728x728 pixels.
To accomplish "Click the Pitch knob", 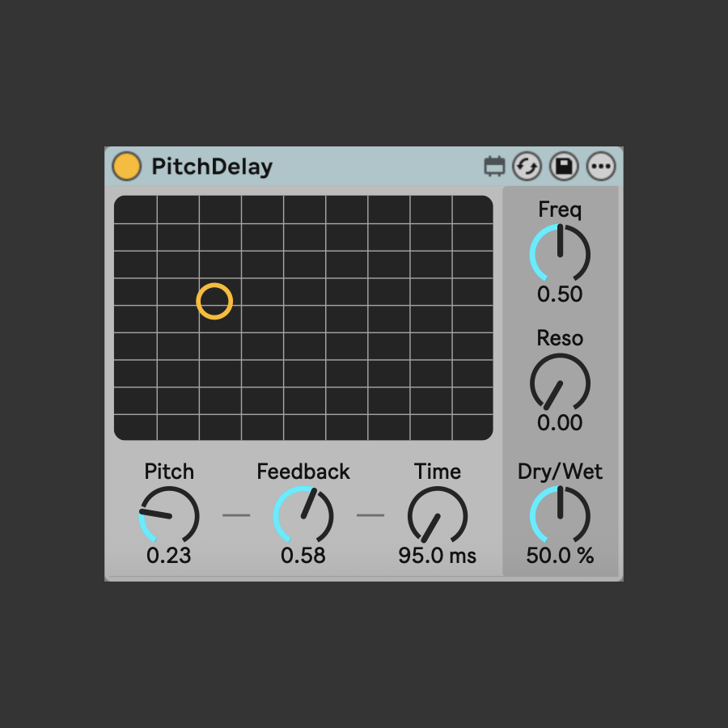I will point(169,515).
